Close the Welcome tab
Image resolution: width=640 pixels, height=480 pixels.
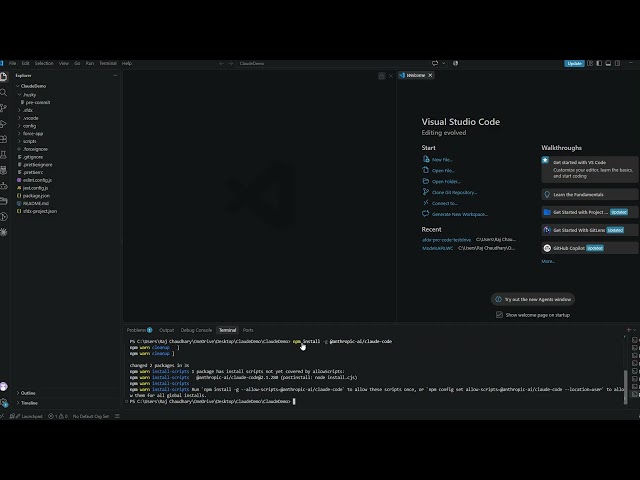[430, 76]
